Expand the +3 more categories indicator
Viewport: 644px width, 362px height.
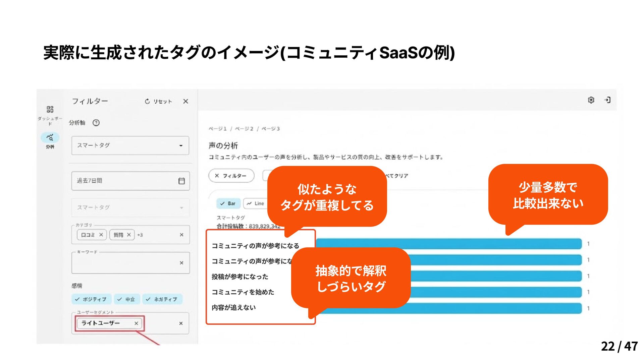[x=140, y=235]
